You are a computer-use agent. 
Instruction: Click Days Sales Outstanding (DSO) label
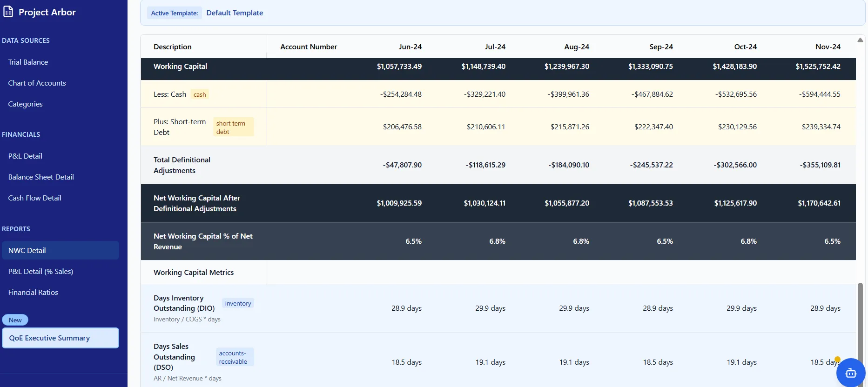pos(175,357)
